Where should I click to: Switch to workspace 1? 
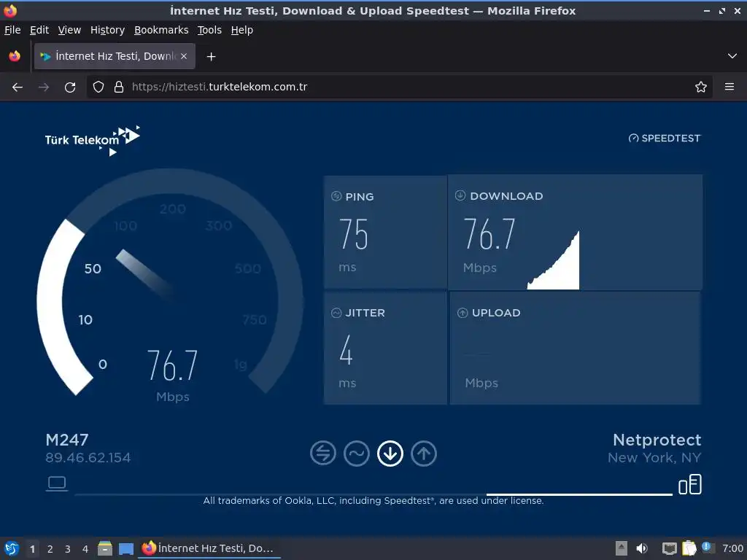coord(32,549)
